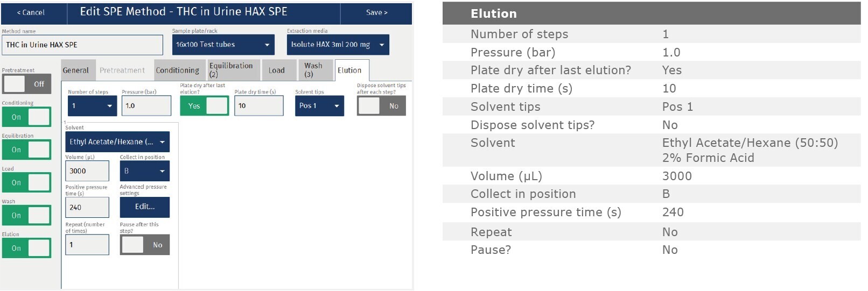The width and height of the screenshot is (868, 291).
Task: Toggle Pause after this step
Action: coord(144,245)
